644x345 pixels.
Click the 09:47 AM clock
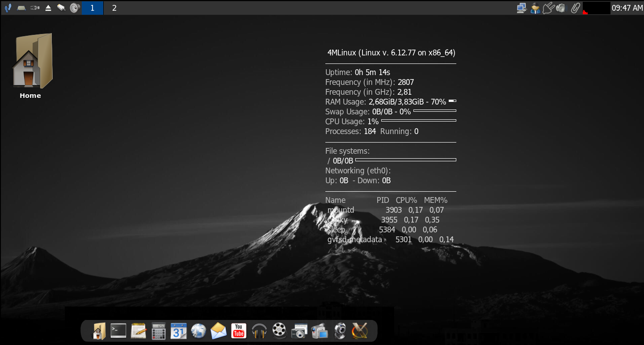point(627,8)
